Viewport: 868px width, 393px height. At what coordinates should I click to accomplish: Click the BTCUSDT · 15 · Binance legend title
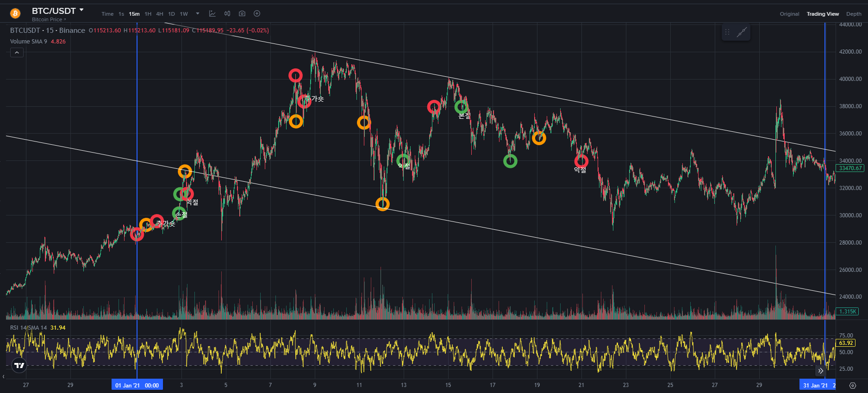click(48, 31)
